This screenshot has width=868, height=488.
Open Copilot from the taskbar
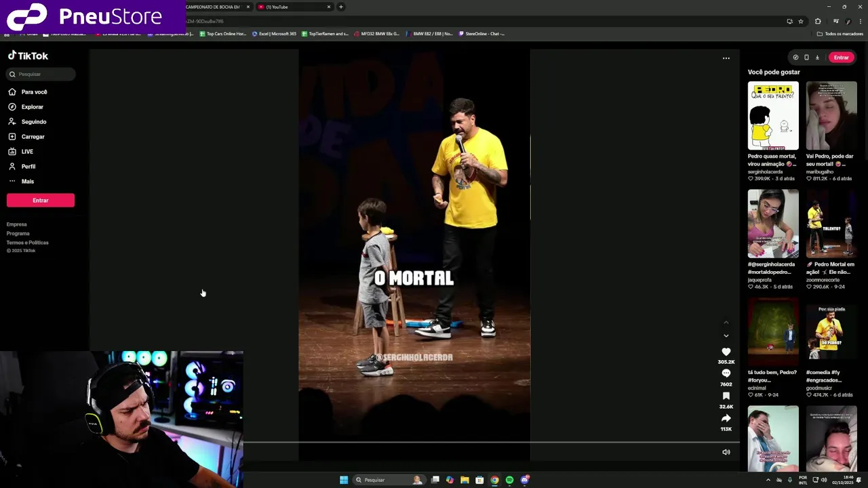[x=450, y=480]
